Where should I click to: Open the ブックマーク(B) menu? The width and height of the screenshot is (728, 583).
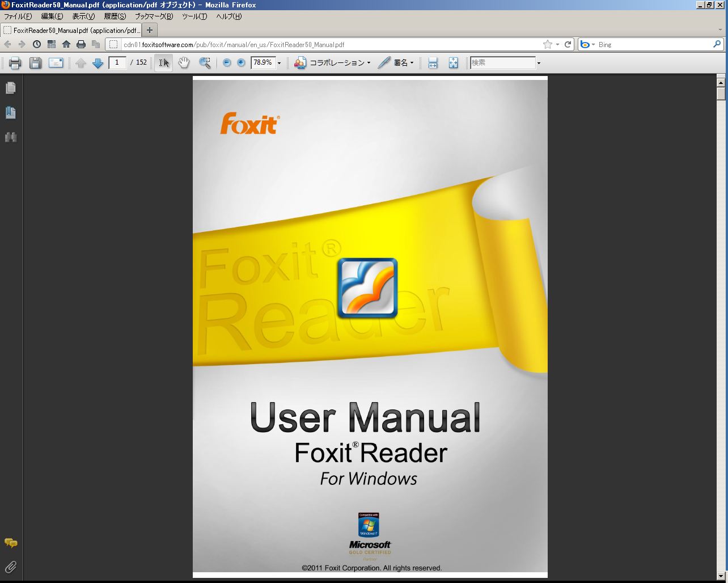pyautogui.click(x=154, y=16)
